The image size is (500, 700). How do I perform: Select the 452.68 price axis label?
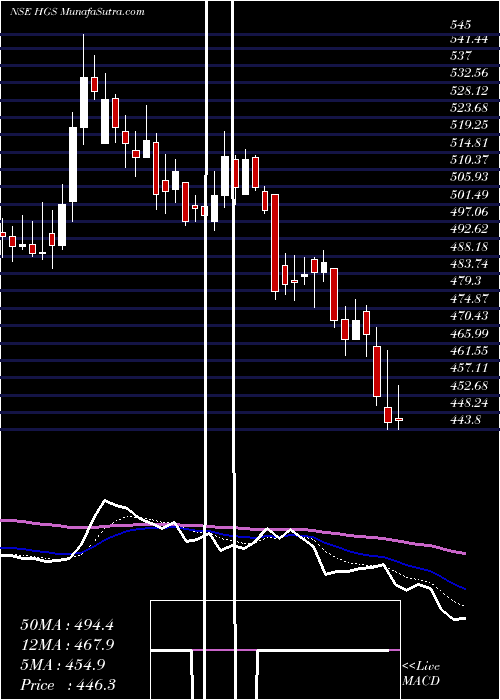click(469, 385)
